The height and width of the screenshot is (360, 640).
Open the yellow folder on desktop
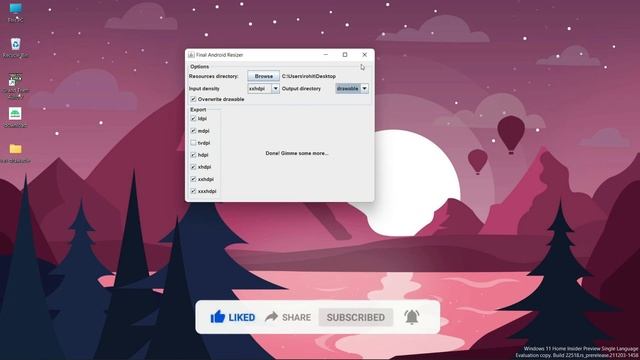pos(16,153)
